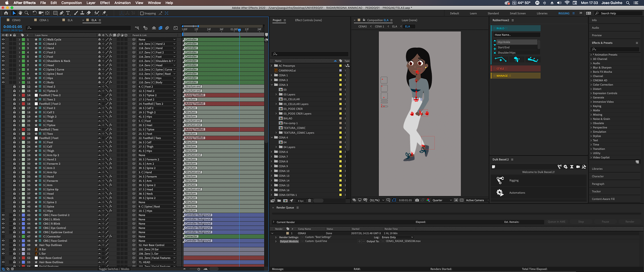Switch to the CENA 1 timeline tab
This screenshot has width=644, height=272.
[44, 20]
